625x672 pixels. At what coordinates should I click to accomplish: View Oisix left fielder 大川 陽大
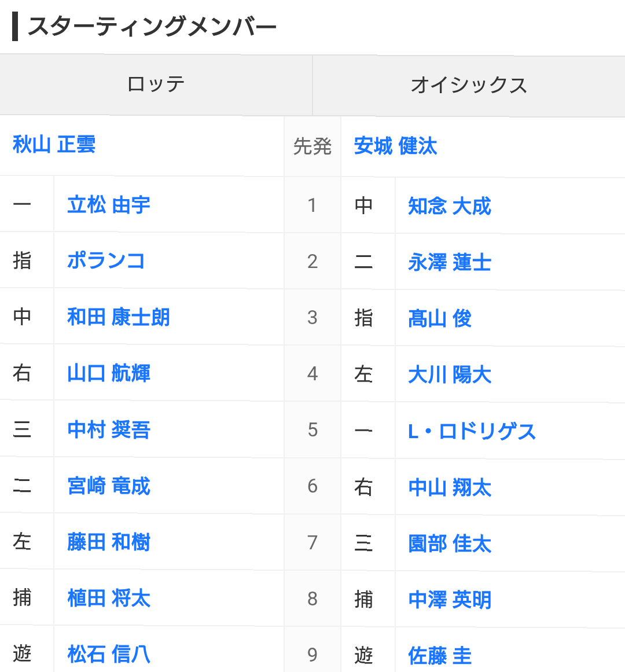tap(450, 375)
